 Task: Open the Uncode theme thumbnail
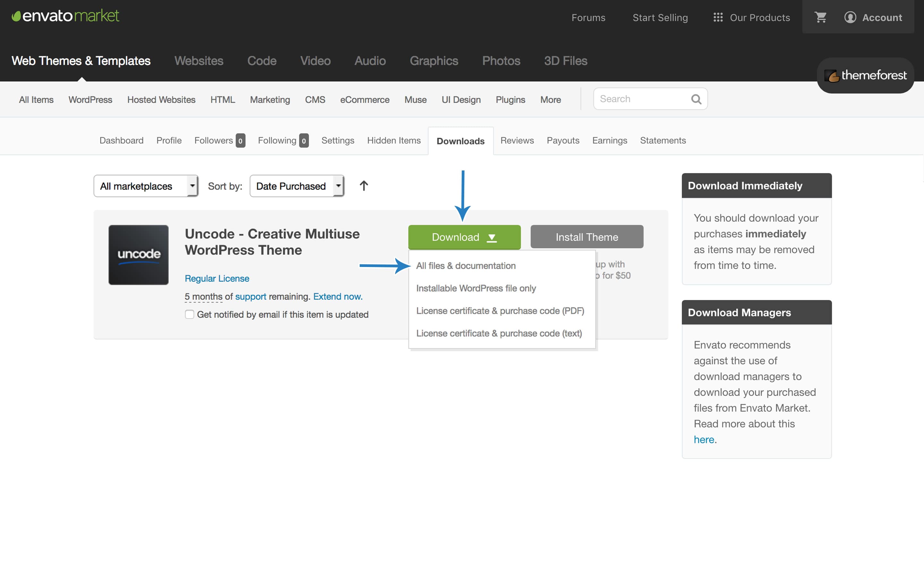(138, 254)
